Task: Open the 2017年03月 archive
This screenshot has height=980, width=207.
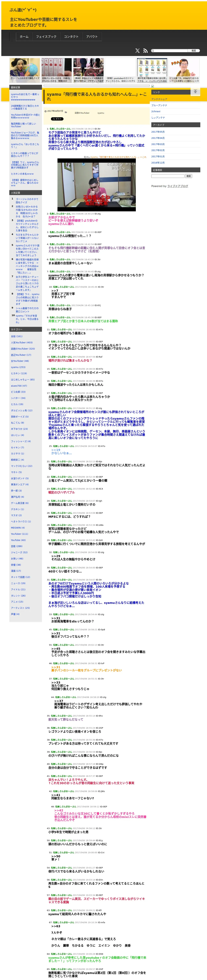Action: 158,144
